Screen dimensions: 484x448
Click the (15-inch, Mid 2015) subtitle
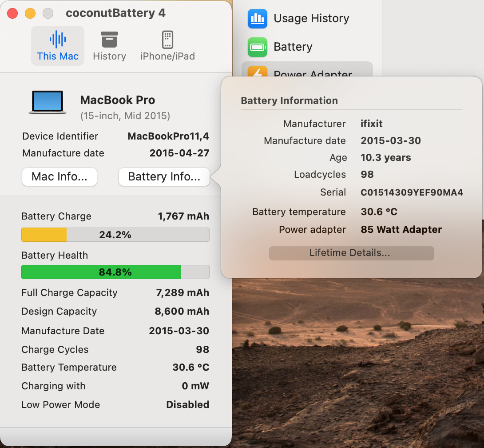[x=125, y=116]
